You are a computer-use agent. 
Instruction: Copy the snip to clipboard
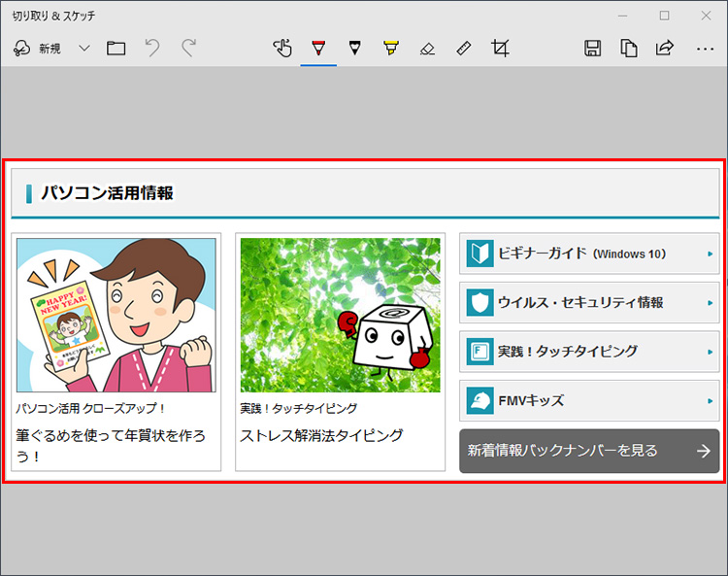[x=629, y=48]
